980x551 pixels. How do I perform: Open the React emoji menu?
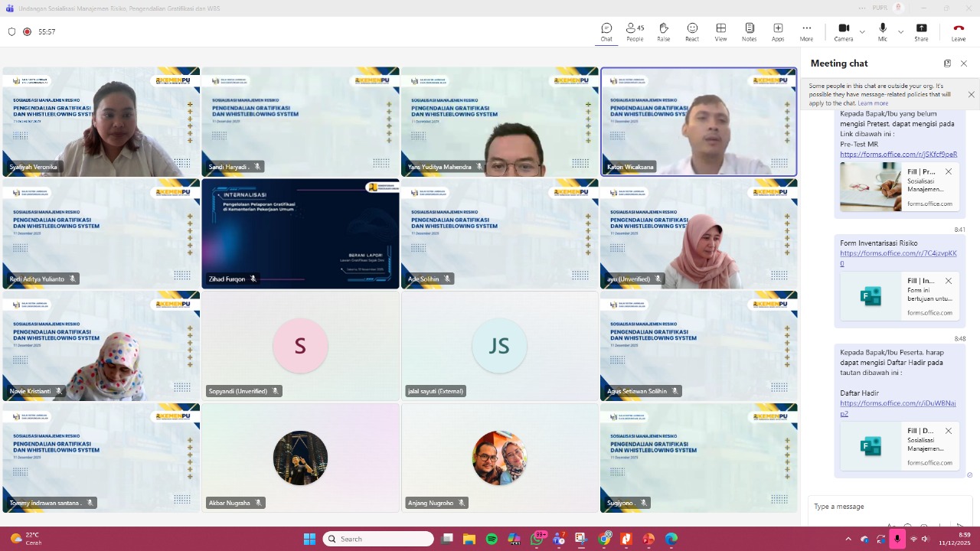tap(692, 31)
